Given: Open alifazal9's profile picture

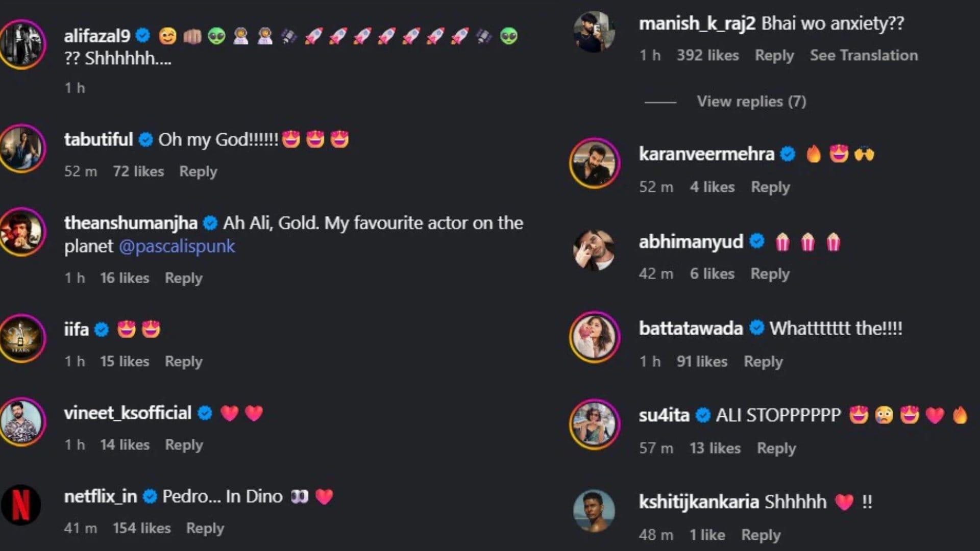Looking at the screenshot, I should (21, 44).
